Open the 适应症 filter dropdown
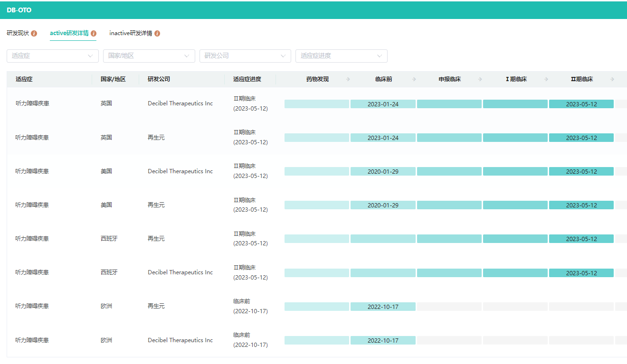627x364 pixels. (53, 56)
